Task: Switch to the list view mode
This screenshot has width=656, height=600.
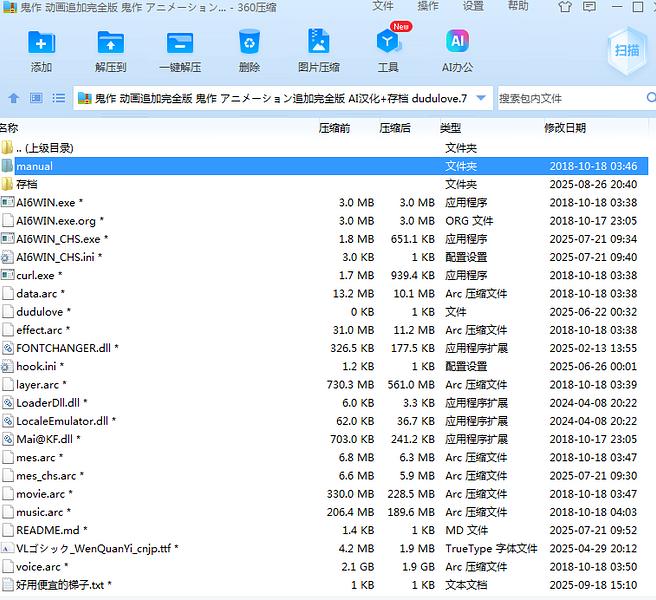Action: click(59, 98)
